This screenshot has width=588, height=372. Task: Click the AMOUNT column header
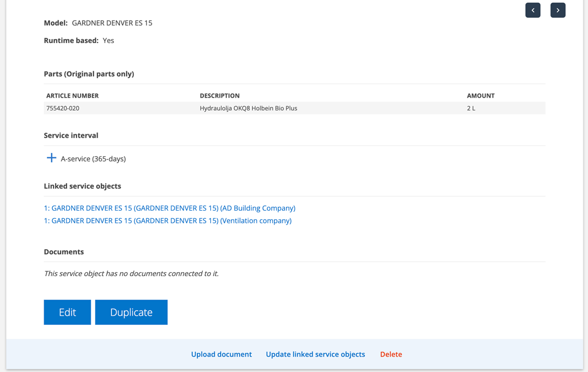point(481,96)
